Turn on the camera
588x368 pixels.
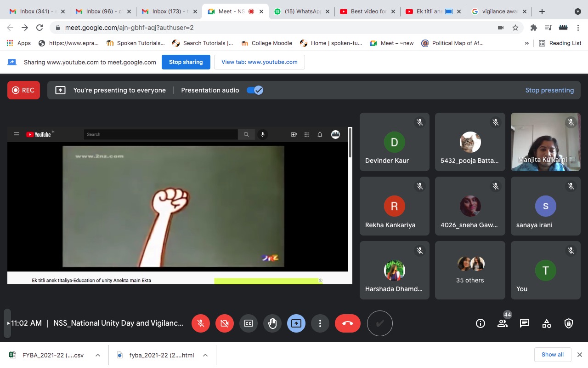pos(225,323)
